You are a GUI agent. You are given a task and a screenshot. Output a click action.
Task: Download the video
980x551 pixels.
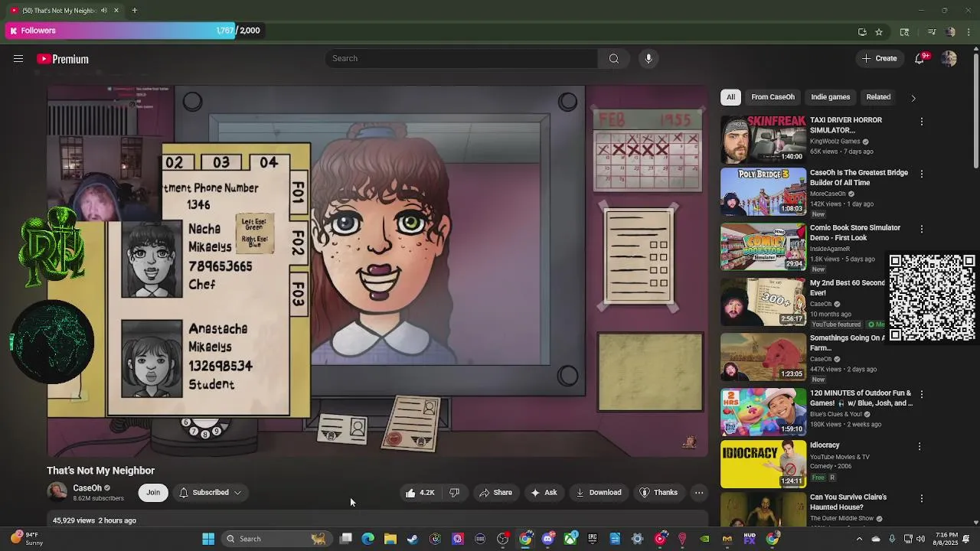coord(599,493)
